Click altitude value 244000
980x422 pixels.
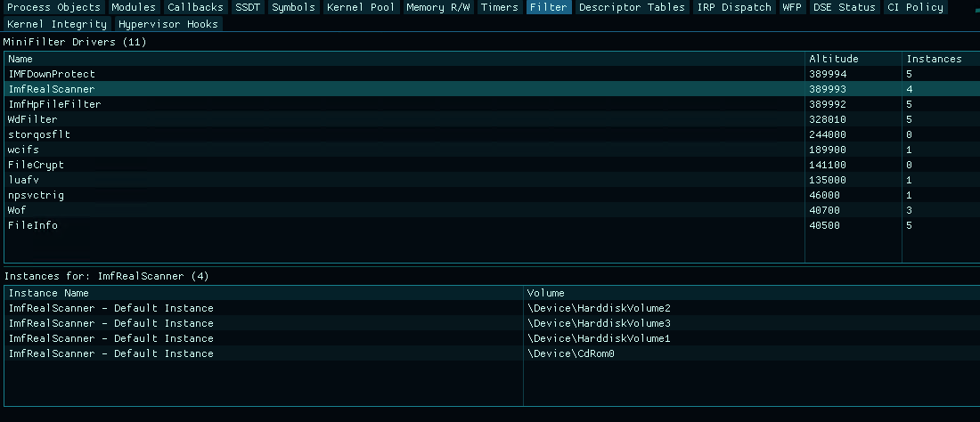(828, 134)
